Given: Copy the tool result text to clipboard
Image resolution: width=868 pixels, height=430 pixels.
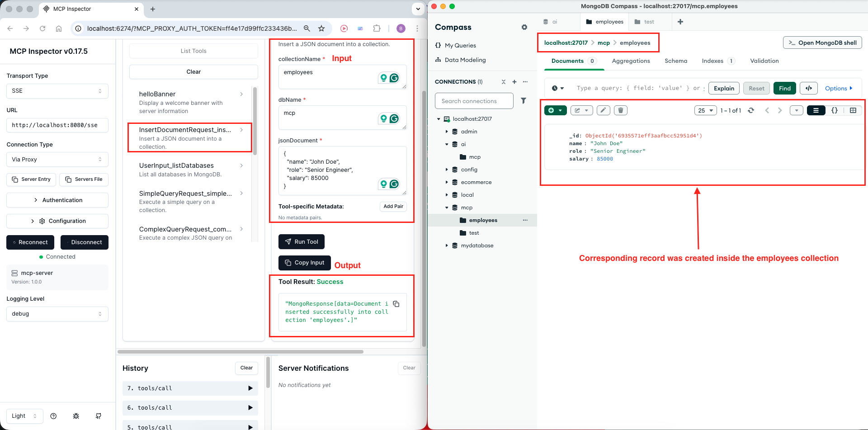Looking at the screenshot, I should [396, 304].
